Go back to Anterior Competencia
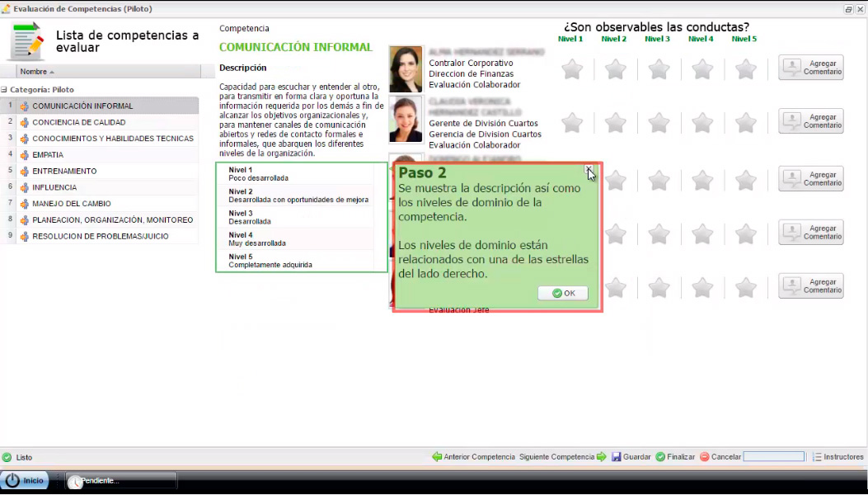Screen dimensions: 868x495 click(x=437, y=457)
